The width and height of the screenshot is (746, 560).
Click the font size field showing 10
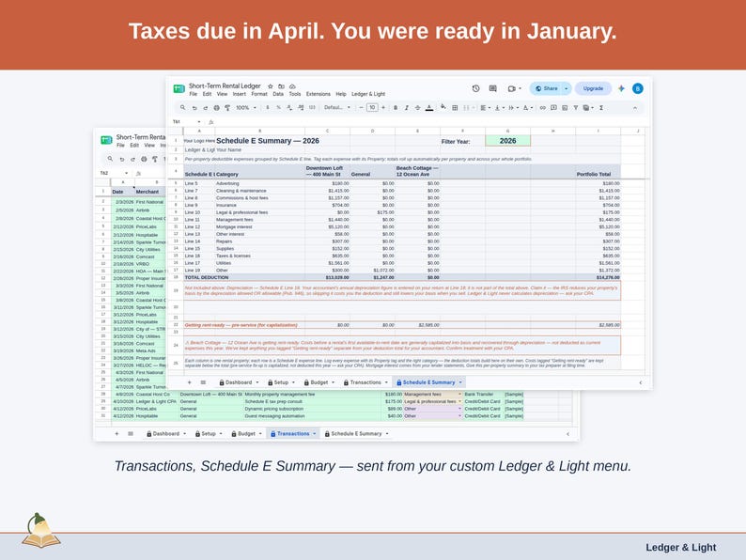pos(372,108)
